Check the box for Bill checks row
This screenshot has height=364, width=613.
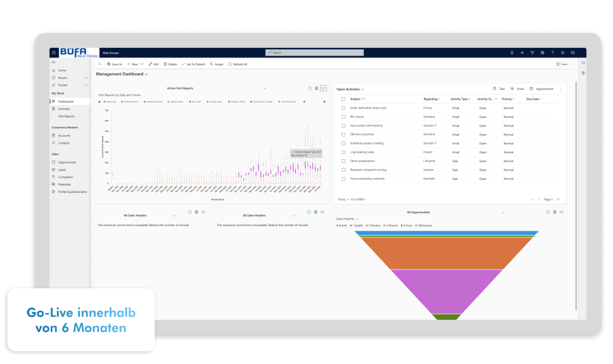click(343, 117)
